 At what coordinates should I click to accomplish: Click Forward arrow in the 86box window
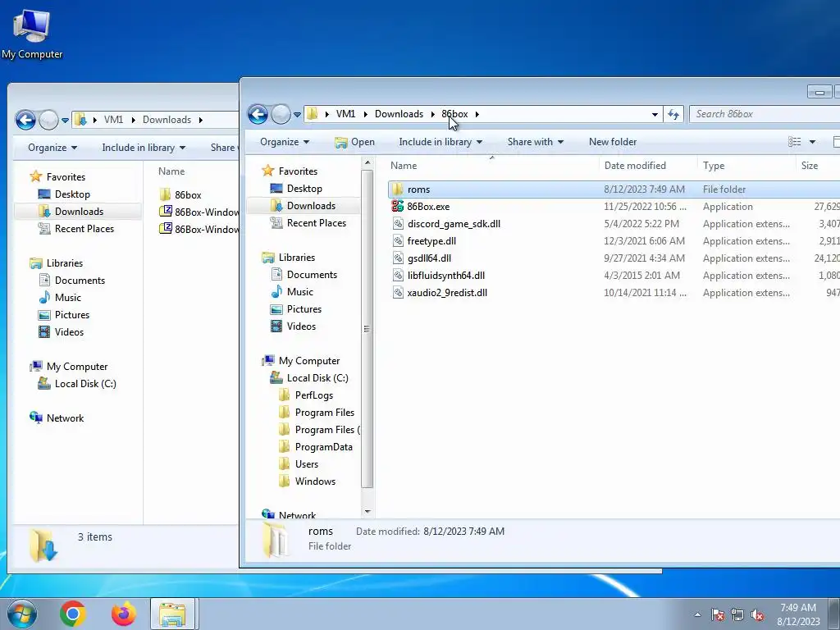pos(281,114)
